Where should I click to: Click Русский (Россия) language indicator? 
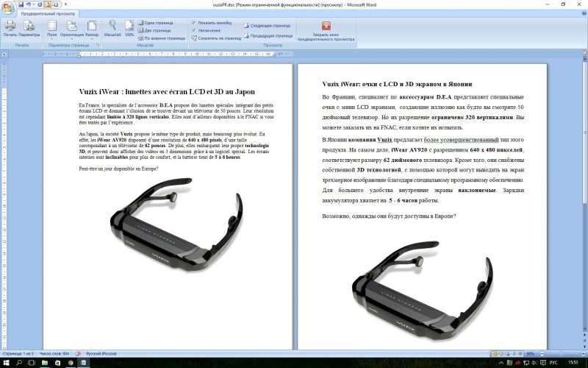pos(101,354)
